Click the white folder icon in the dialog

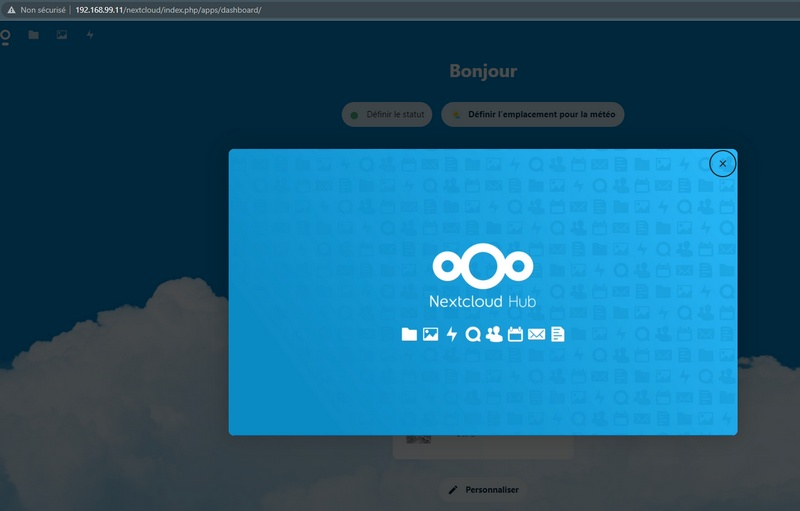tap(409, 334)
